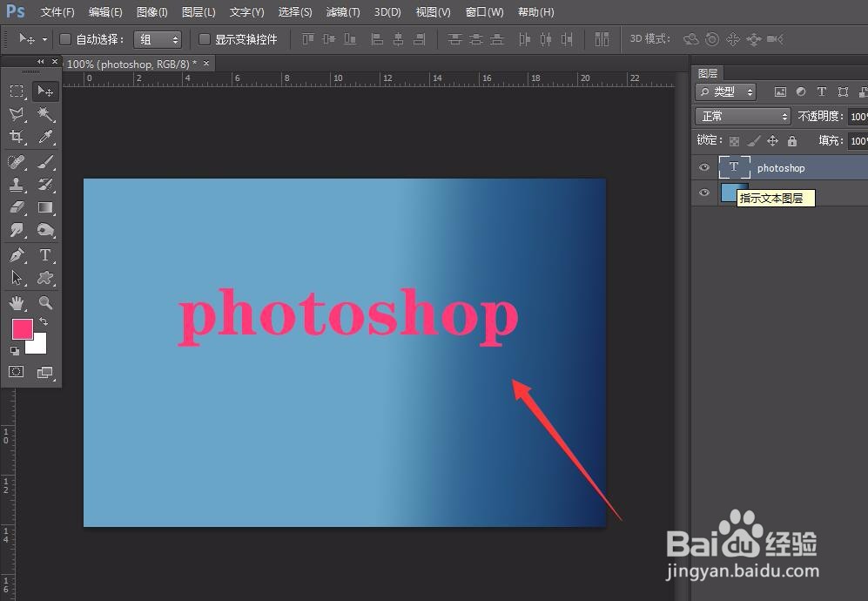This screenshot has height=601, width=868.
Task: Select the Horizontal Type tool
Action: coord(45,255)
